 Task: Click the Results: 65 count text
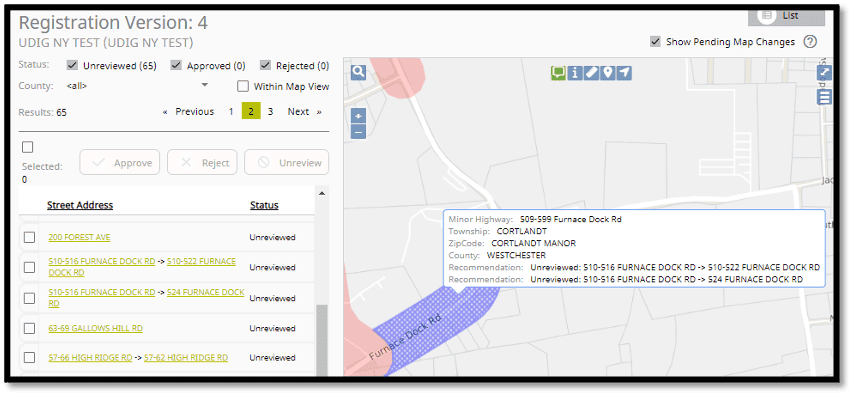pos(43,113)
